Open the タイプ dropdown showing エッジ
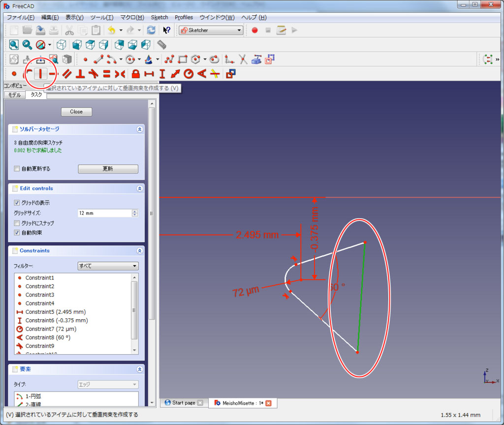The image size is (504, 425). point(108,385)
